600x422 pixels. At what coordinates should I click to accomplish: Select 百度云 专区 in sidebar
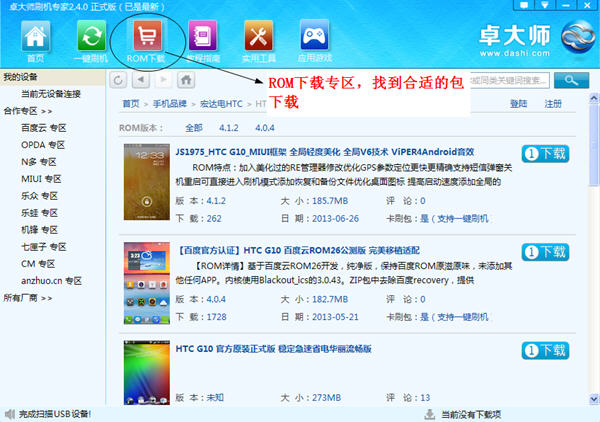point(44,128)
